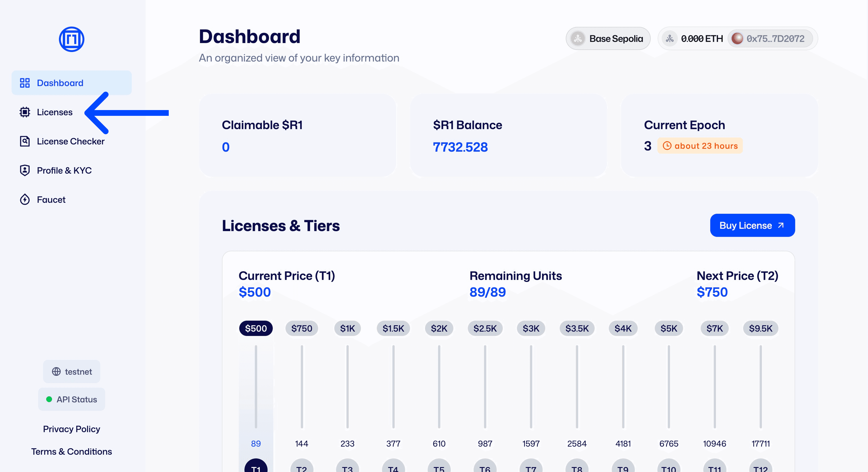Click the testnet environment badge
This screenshot has height=472, width=868.
coord(71,371)
